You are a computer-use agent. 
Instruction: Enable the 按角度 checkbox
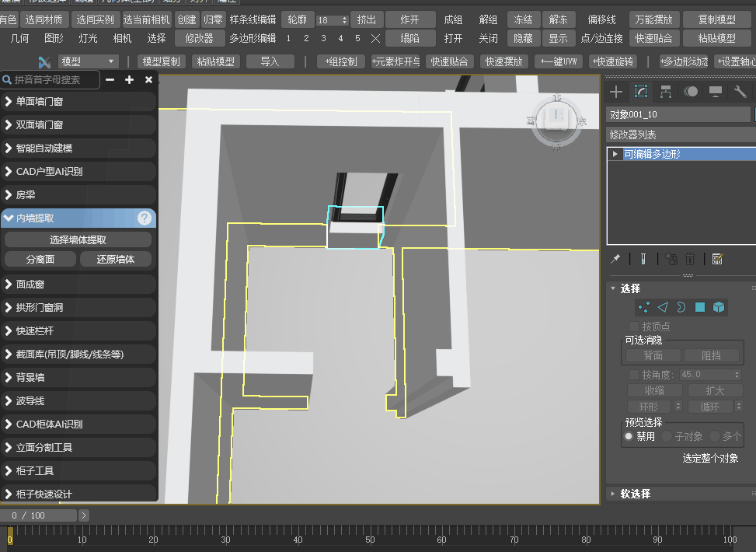click(x=634, y=375)
